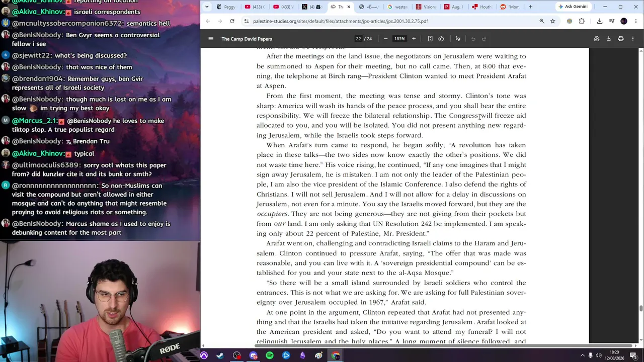Screen dimensions: 644x362
Task: Zoom in the PDF document
Action: pos(414,39)
